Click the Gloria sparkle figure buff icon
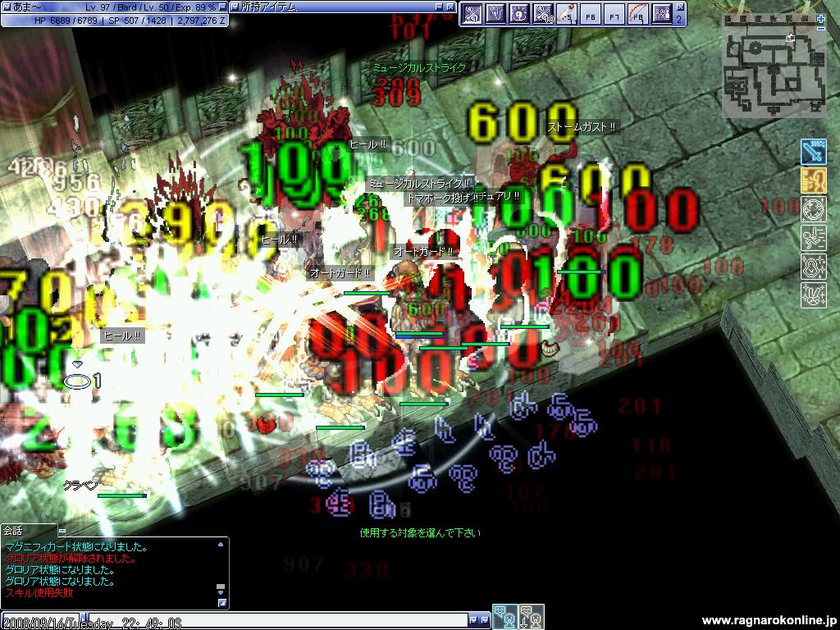Screen dimensions: 840x630 tap(813, 267)
